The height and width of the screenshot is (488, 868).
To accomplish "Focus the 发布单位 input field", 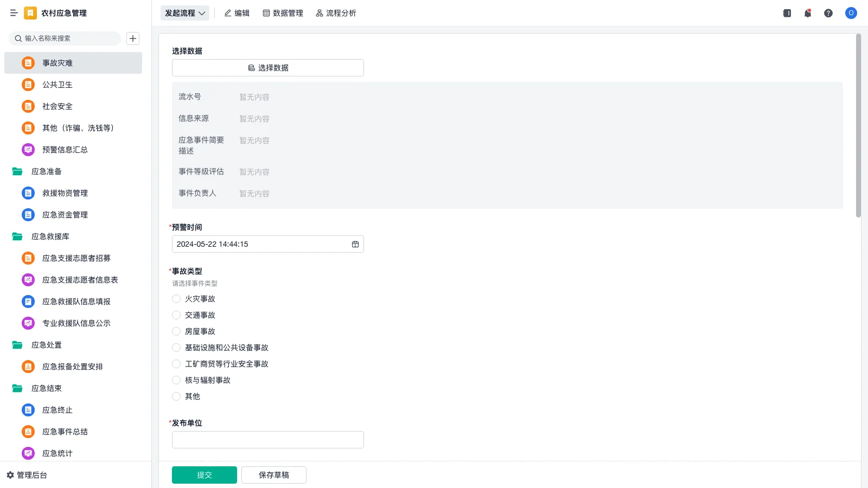I will (268, 440).
